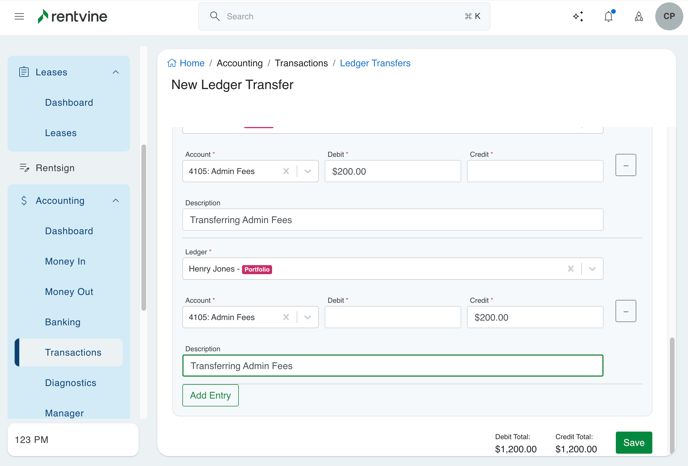The width and height of the screenshot is (688, 466).
Task: Open the AI sparkle assistant icon
Action: pos(578,16)
